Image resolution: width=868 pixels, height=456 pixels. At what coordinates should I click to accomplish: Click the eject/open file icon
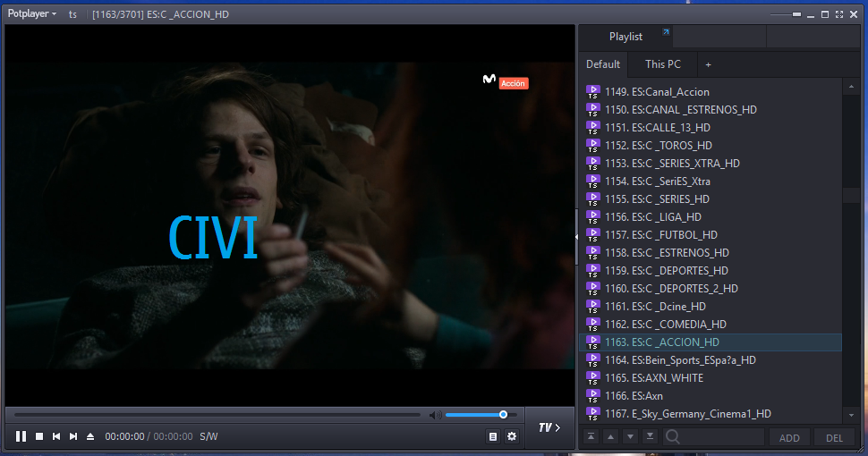tap(90, 436)
